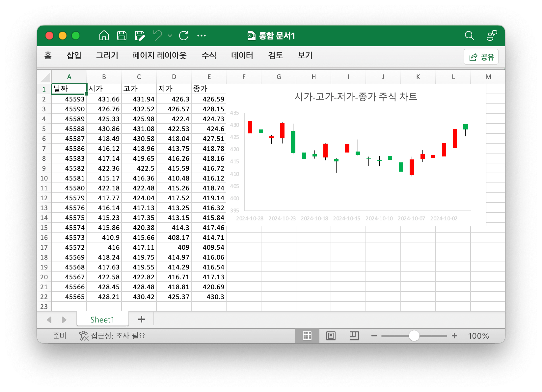Click the 시가 header cell
The width and height of the screenshot is (542, 392).
pyautogui.click(x=104, y=89)
